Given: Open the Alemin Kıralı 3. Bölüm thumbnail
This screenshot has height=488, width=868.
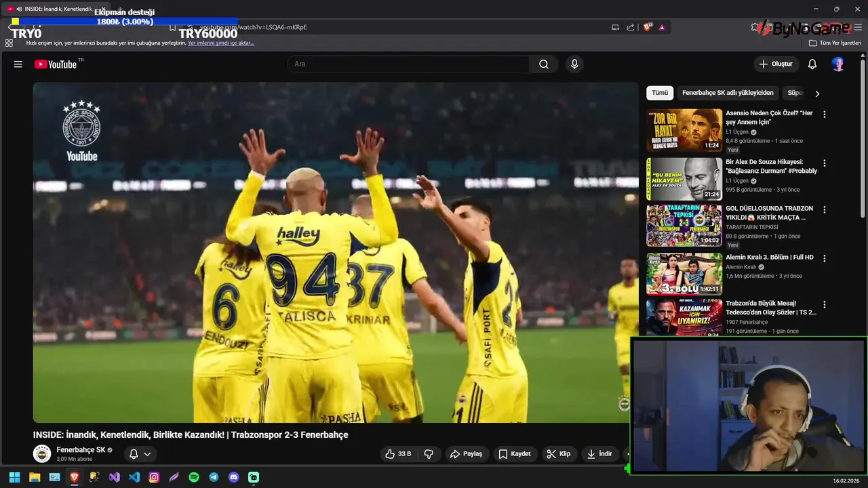Looking at the screenshot, I should [684, 274].
